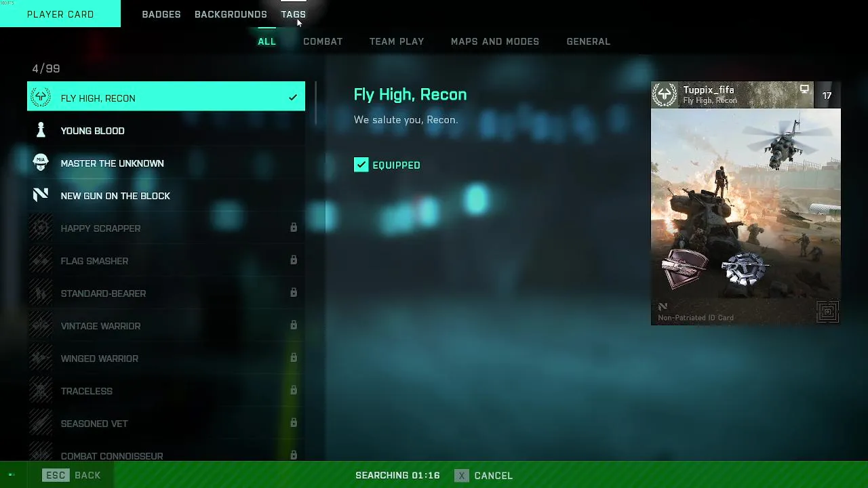Click the Happy Scrapper tag emblem icon
This screenshot has height=488, width=868.
(x=41, y=228)
